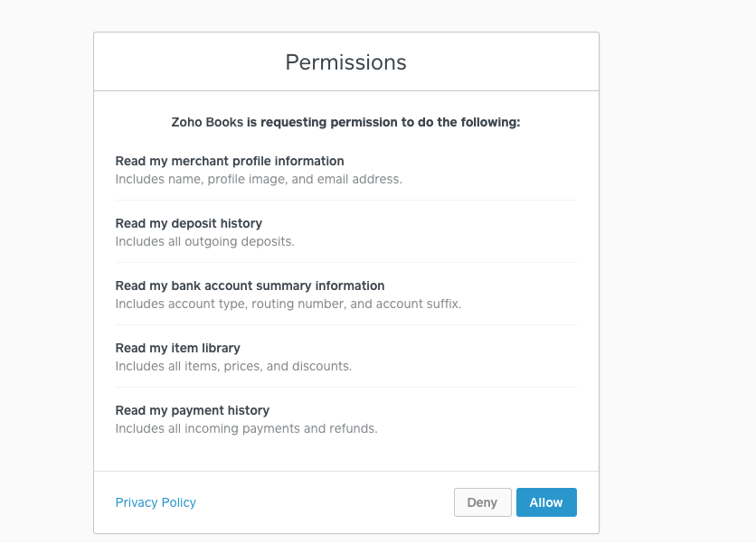Click the permission request instruction sentence

345,122
